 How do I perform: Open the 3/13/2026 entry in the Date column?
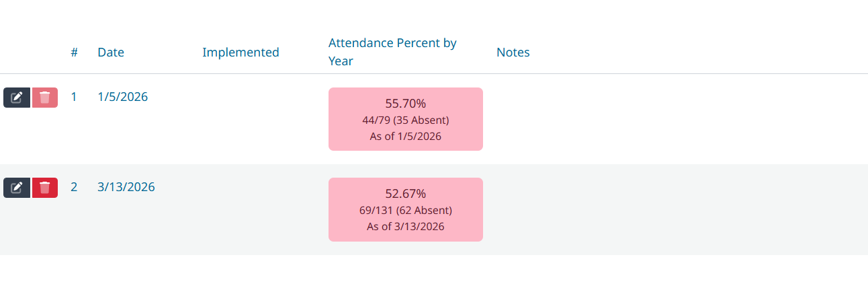[x=126, y=187]
